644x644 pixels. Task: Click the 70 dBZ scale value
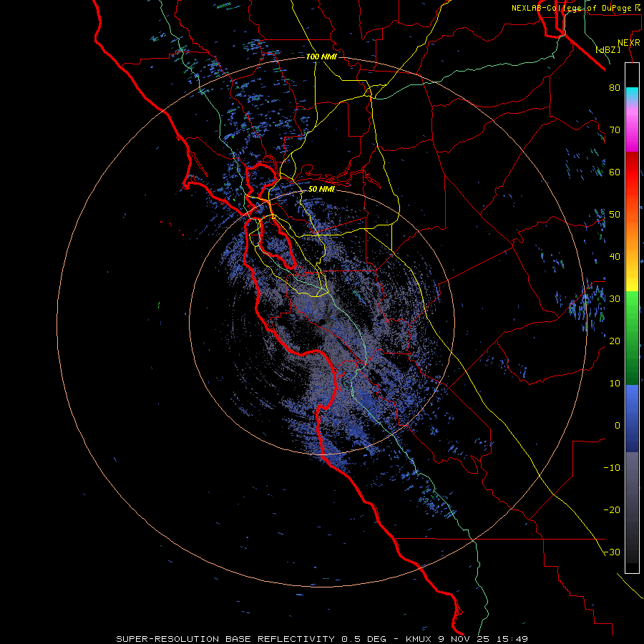(x=615, y=130)
